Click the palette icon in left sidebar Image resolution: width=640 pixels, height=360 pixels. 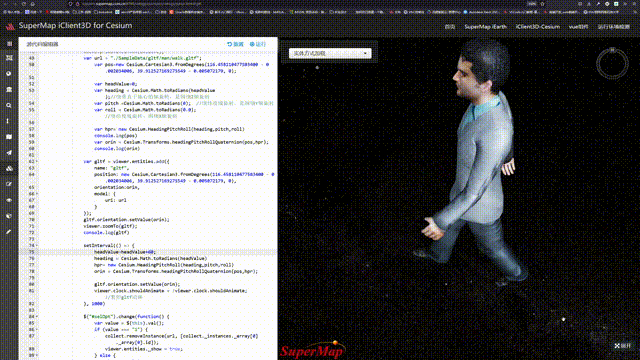click(9, 216)
